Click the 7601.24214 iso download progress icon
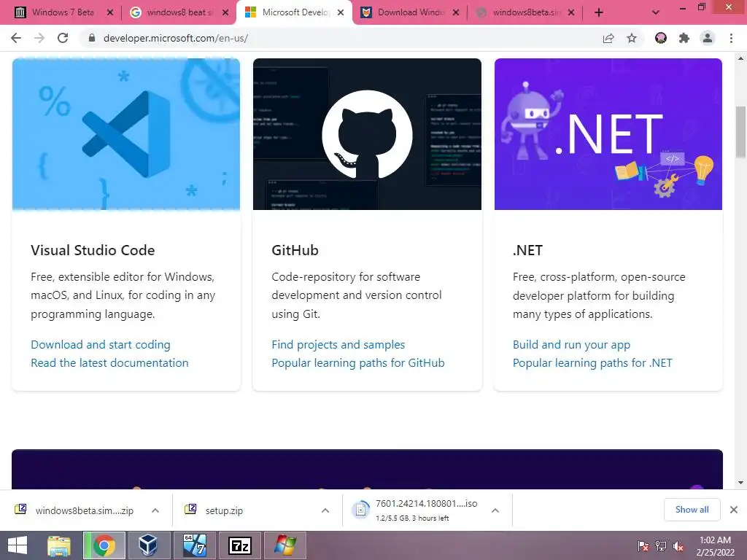 360,510
